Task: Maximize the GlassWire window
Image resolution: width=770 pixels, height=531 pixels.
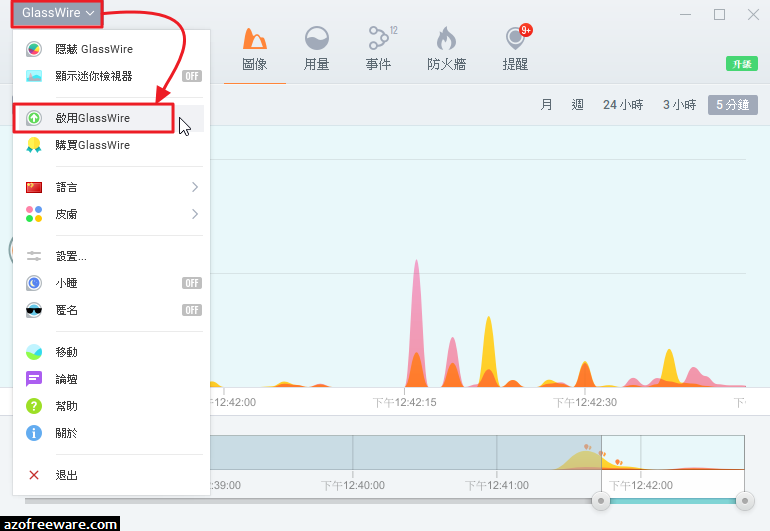Action: click(719, 15)
